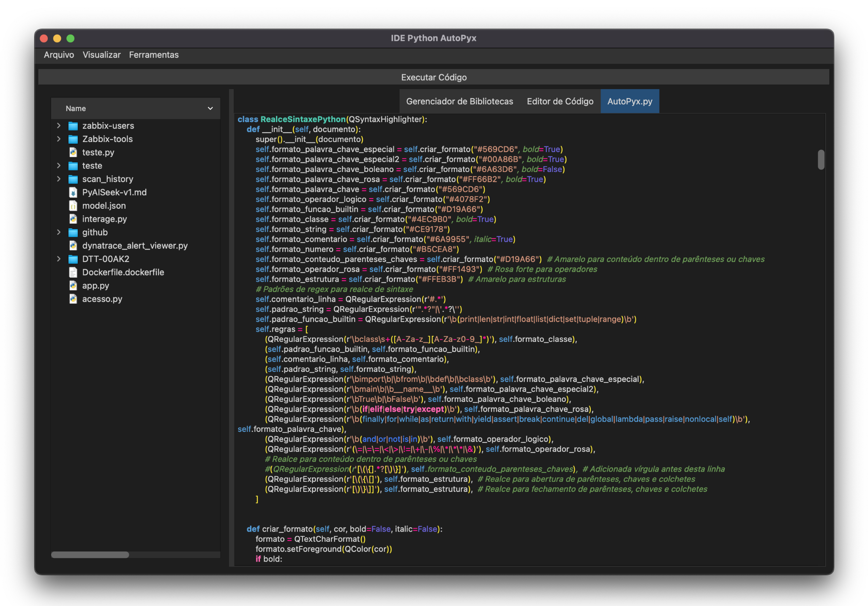This screenshot has height=606, width=868.
Task: Click the dynatrace_alert_viewer.py file icon
Action: click(x=73, y=246)
